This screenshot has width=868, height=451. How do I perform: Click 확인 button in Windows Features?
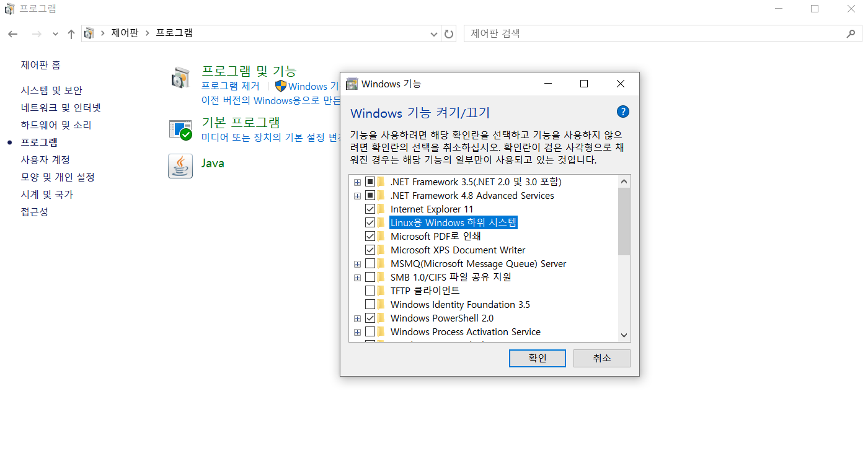click(538, 358)
